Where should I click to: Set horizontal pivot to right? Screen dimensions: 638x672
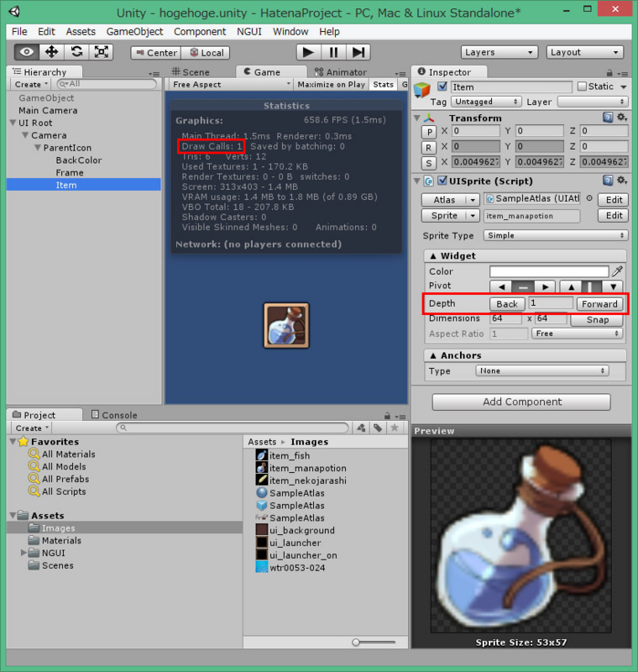click(x=545, y=286)
